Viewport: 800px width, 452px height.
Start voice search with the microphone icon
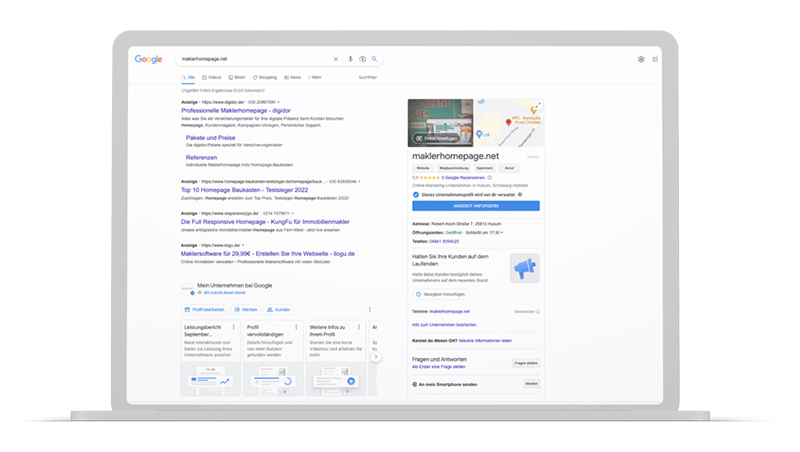(x=351, y=59)
